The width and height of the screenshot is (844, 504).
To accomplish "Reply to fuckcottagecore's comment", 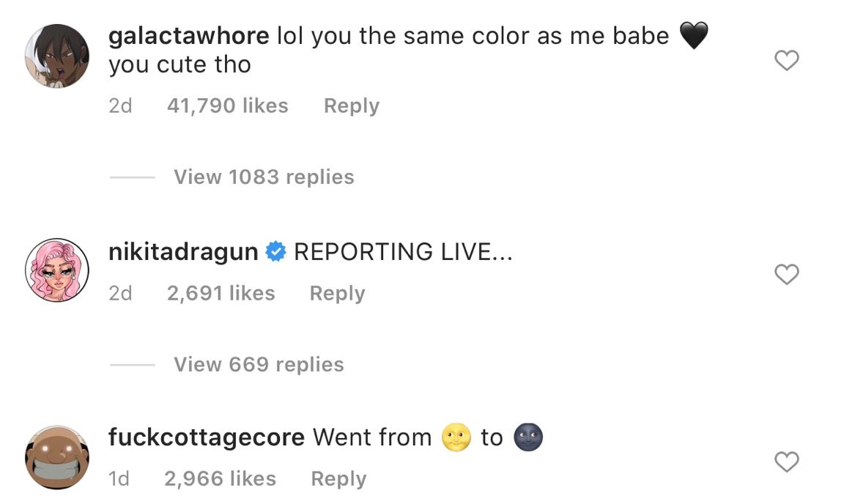I will [338, 478].
